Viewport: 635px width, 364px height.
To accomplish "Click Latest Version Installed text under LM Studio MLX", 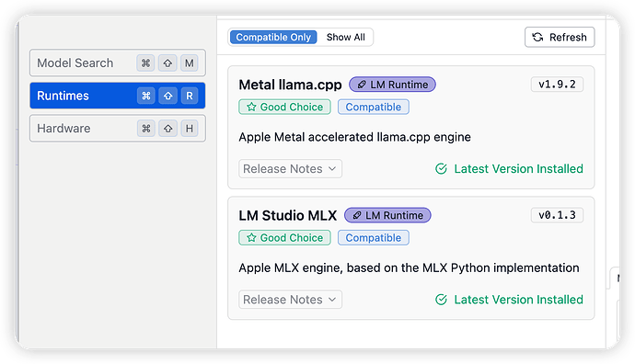I will pyautogui.click(x=519, y=300).
